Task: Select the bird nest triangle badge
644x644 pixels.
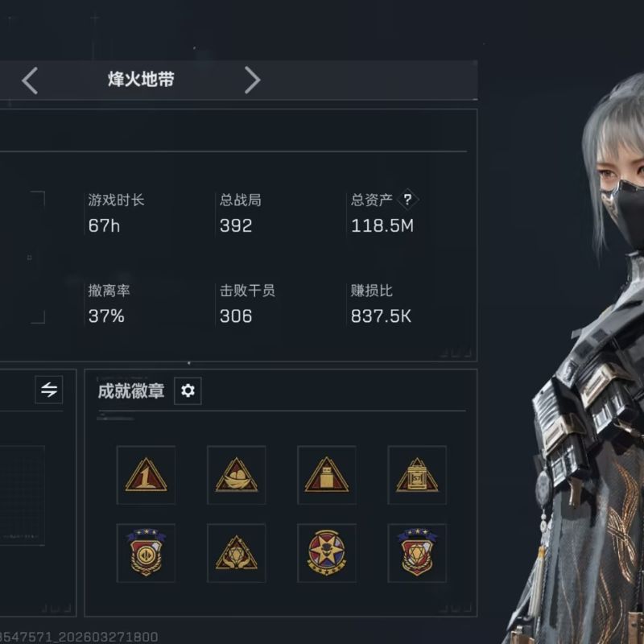Action: pyautogui.click(x=237, y=475)
